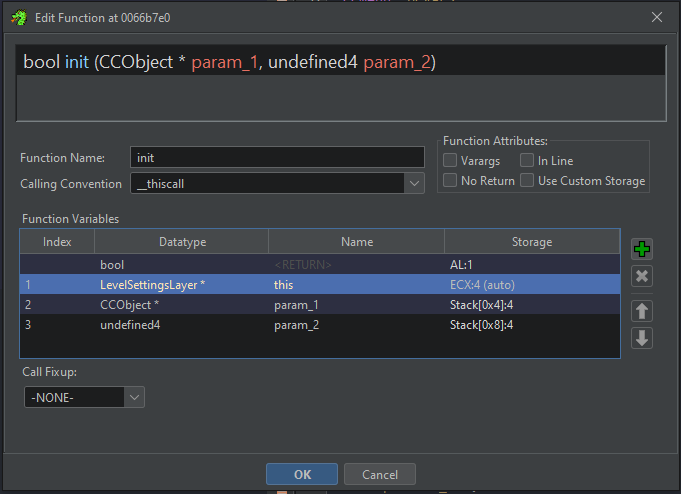Enable Use Custom Storage checkbox
681x494 pixels.
[x=527, y=181]
